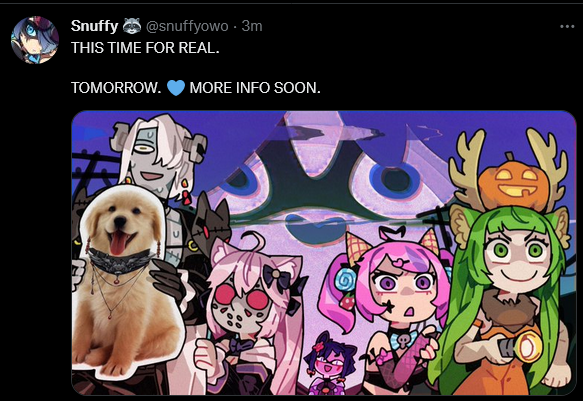Viewport: 583px width, 401px height.
Task: Click the jack-o-lantern pumpkin in the image
Action: tap(513, 183)
